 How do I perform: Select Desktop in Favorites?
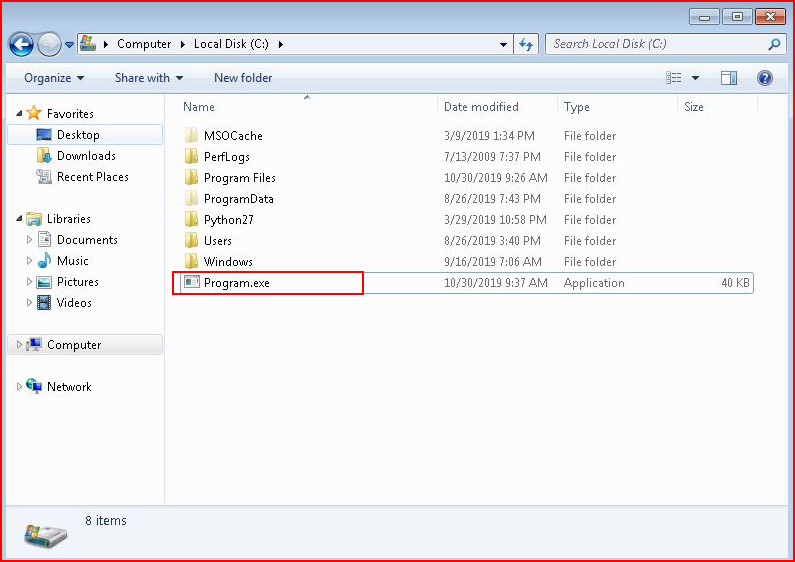point(85,135)
